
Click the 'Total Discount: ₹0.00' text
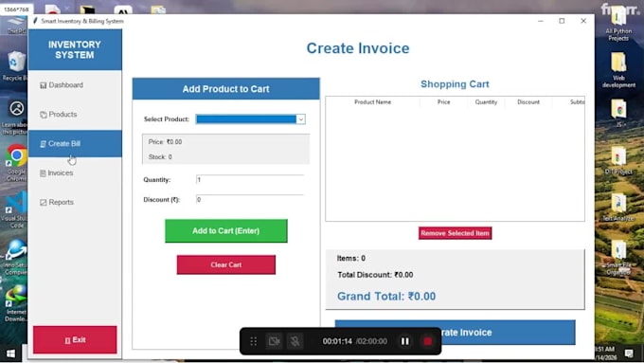point(375,275)
